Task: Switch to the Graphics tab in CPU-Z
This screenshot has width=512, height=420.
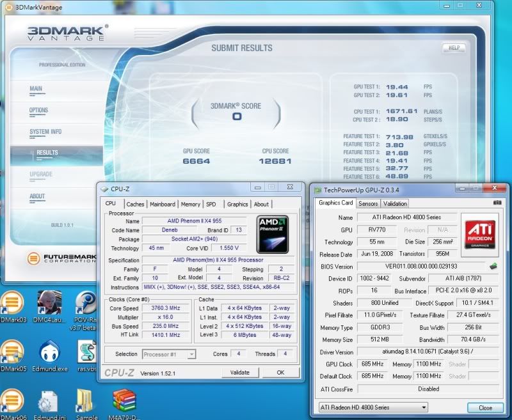Action: pos(237,204)
